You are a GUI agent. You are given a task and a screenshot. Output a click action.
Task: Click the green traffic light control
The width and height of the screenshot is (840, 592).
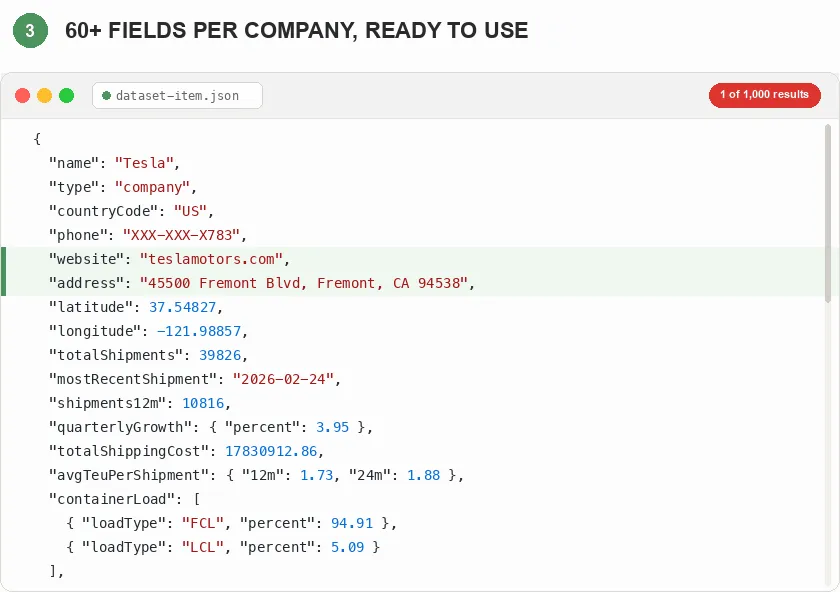click(x=64, y=95)
